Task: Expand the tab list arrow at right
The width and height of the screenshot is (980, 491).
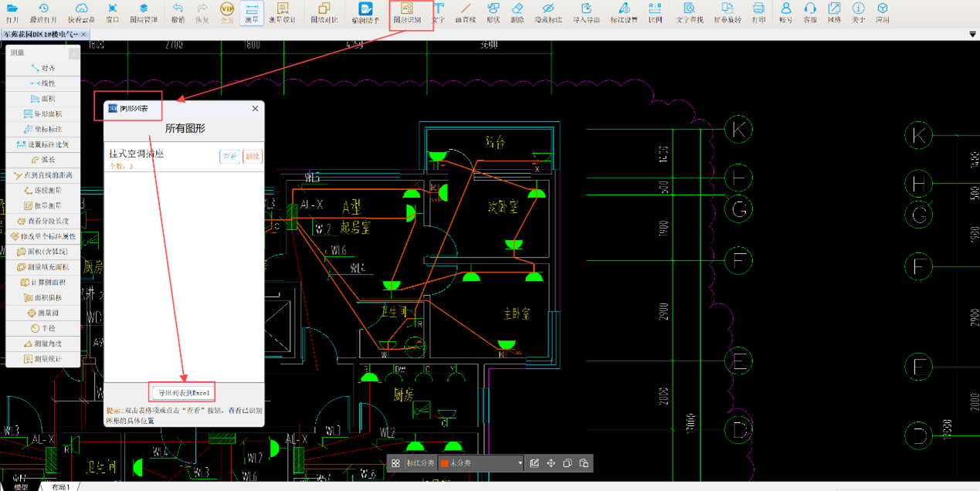Action: tap(972, 35)
